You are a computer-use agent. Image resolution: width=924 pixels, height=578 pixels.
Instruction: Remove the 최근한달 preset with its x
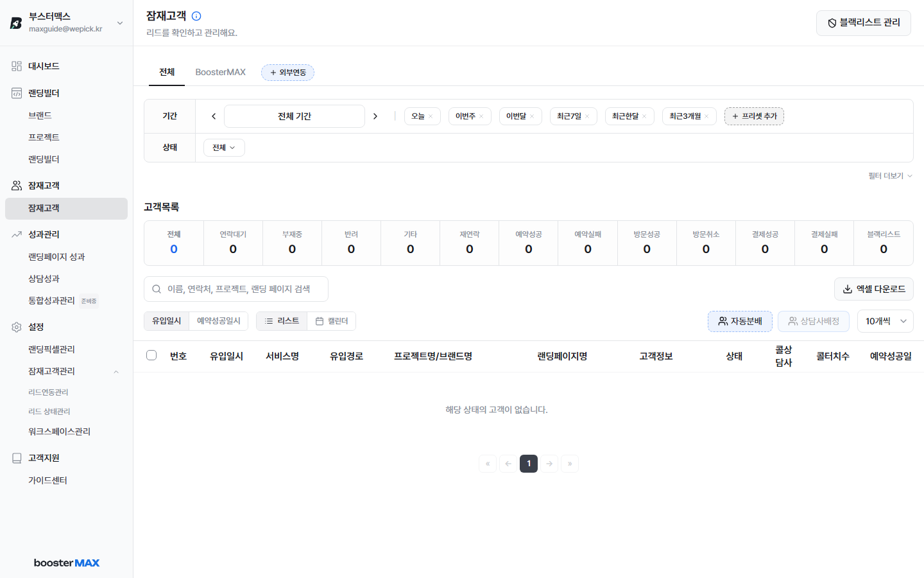tap(644, 116)
